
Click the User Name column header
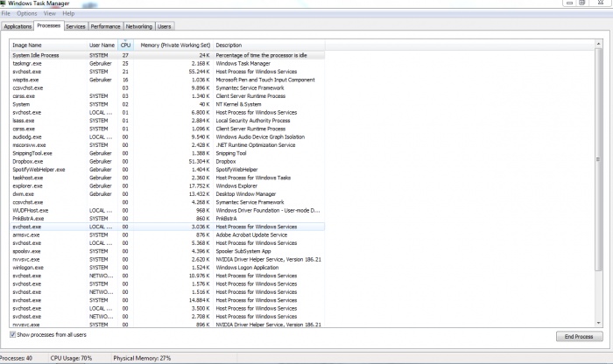(x=102, y=45)
